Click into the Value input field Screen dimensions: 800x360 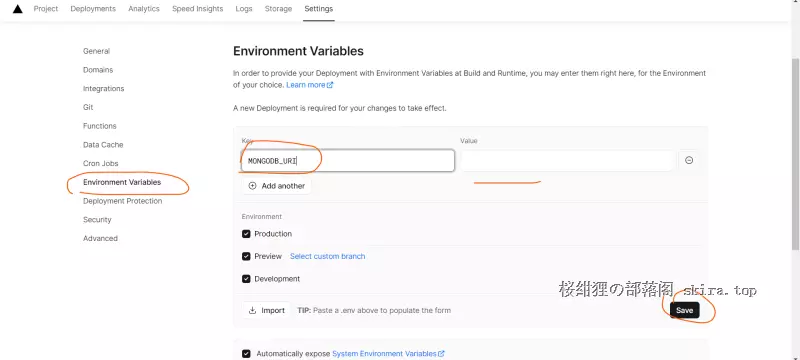[x=567, y=161]
